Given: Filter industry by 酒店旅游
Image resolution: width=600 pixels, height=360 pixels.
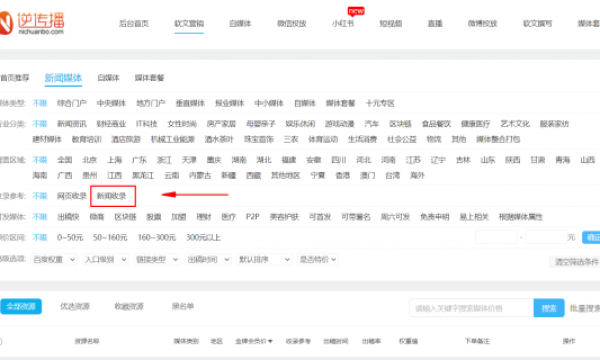Looking at the screenshot, I should click(126, 139).
